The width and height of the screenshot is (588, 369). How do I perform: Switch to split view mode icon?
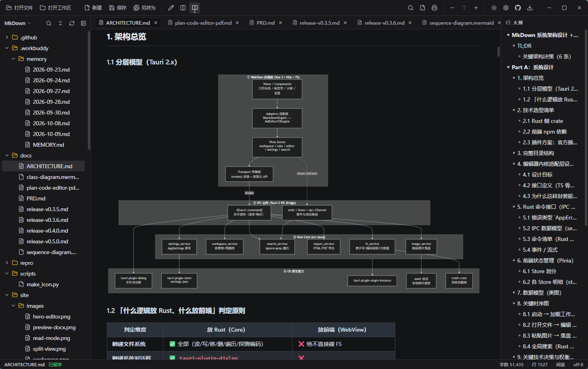183,8
